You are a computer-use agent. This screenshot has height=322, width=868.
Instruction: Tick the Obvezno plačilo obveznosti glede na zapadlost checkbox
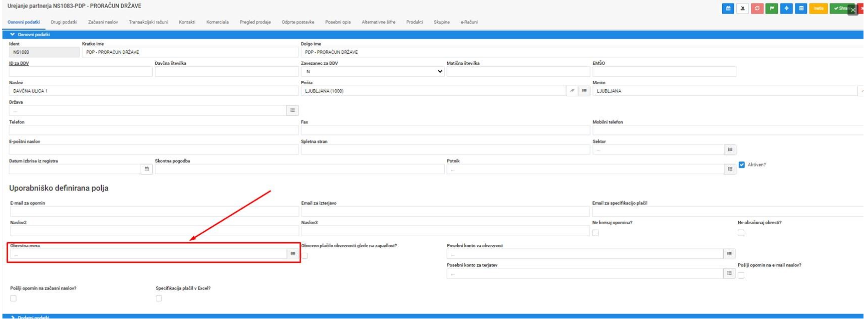305,256
